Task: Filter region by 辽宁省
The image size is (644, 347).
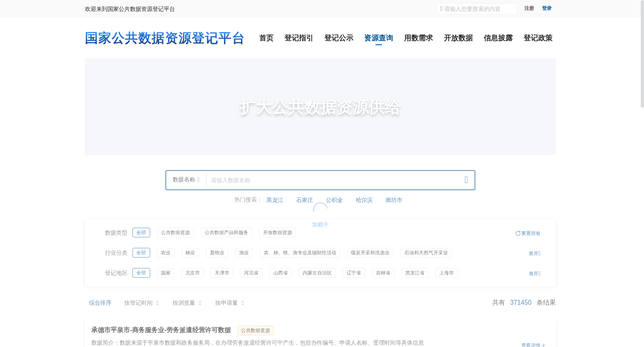Action: 354,273
